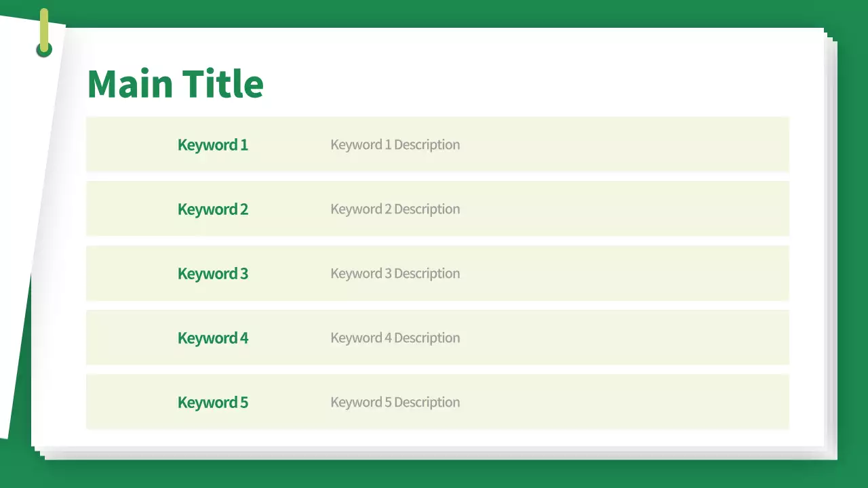The height and width of the screenshot is (488, 868).
Task: Click the Keyword 5 label
Action: point(213,402)
